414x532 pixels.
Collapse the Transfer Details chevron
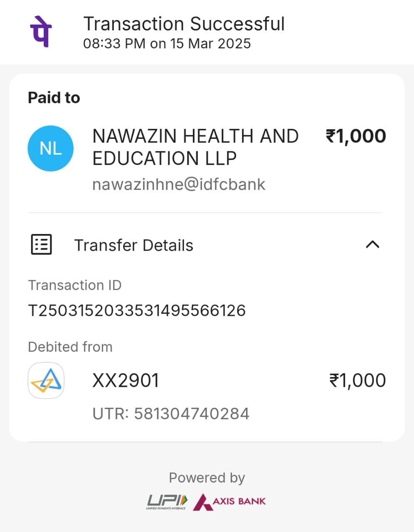372,244
